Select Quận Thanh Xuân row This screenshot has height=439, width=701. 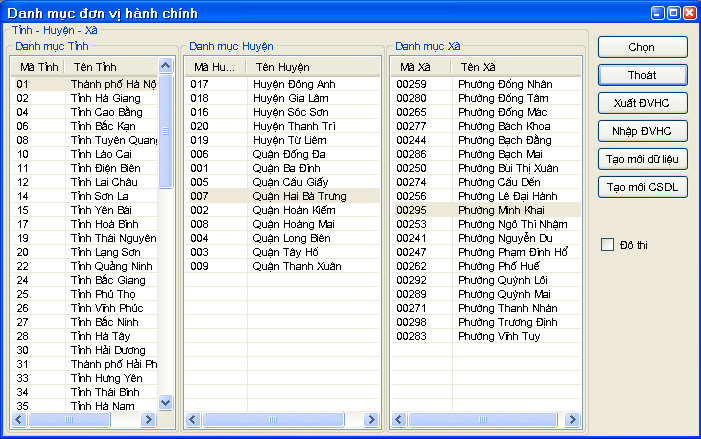coord(283,266)
